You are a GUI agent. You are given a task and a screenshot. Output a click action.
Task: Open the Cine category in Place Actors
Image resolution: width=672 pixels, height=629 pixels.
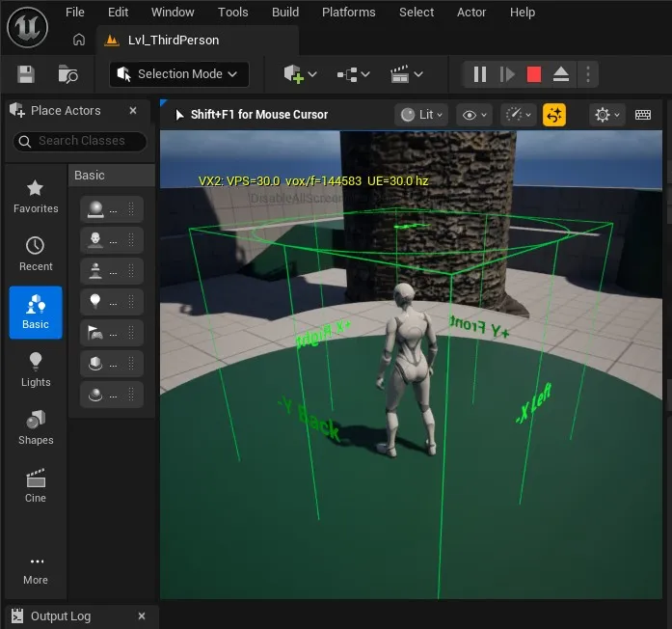click(x=36, y=486)
